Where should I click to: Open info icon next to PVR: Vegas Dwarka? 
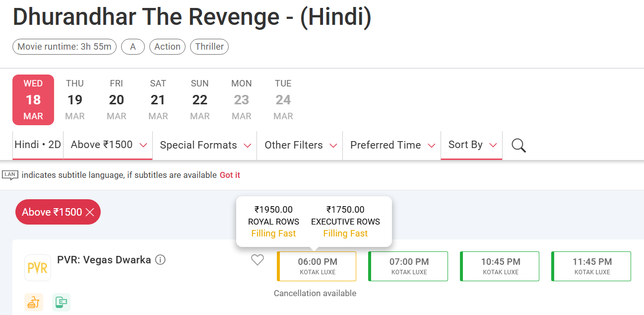pyautogui.click(x=160, y=260)
